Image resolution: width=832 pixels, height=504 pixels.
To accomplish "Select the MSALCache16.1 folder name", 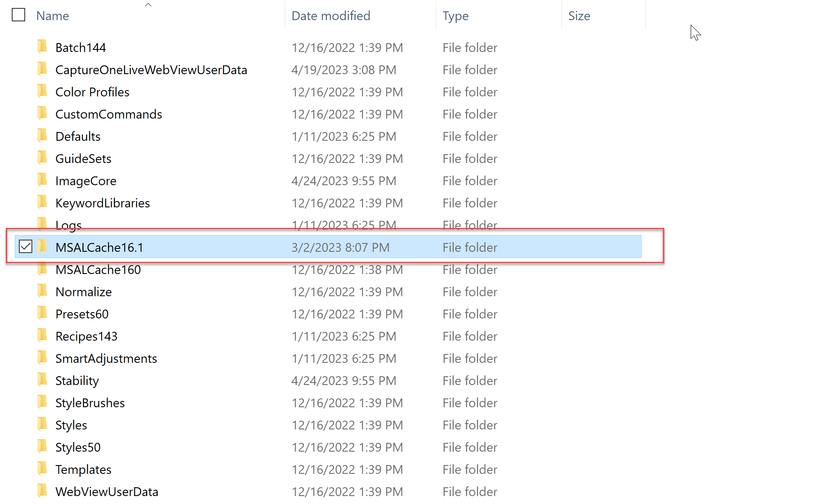I will pyautogui.click(x=99, y=248).
